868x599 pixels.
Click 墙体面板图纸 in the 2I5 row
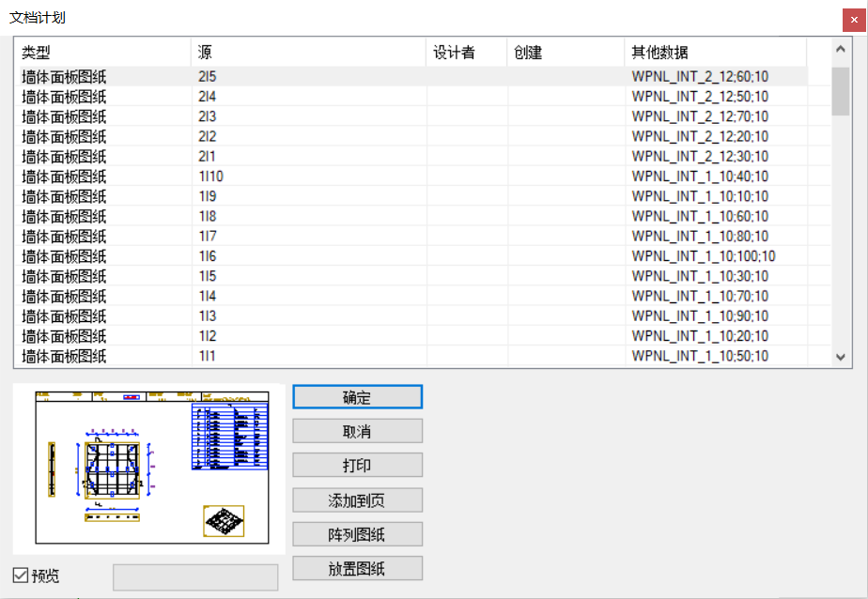pyautogui.click(x=64, y=77)
